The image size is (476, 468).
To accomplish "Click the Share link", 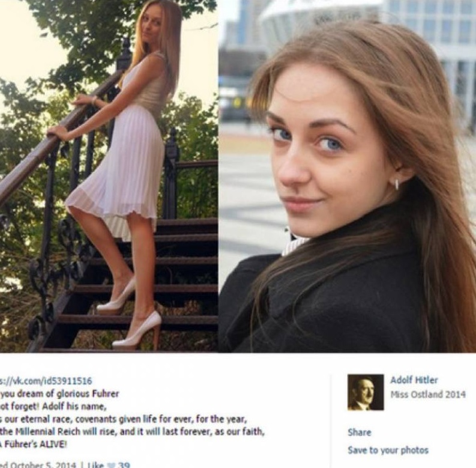I will point(360,432).
